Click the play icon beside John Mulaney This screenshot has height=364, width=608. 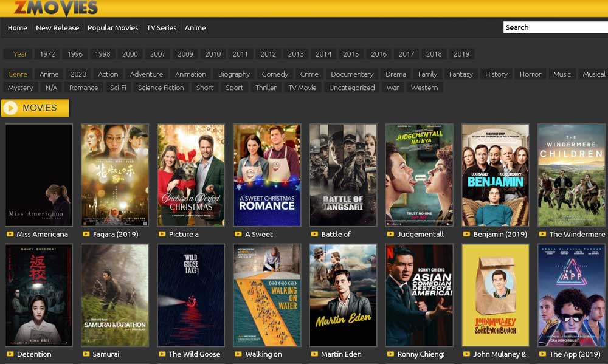click(x=466, y=354)
